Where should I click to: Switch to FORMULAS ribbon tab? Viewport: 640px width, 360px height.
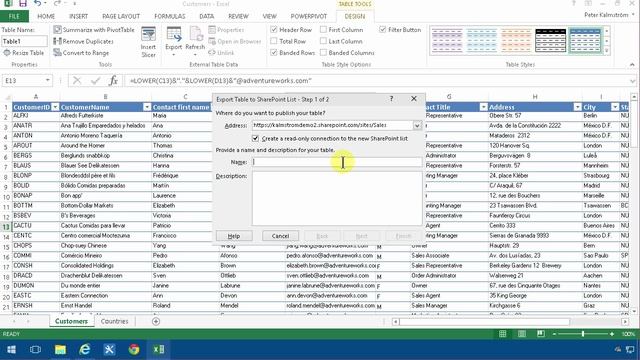pyautogui.click(x=170, y=16)
